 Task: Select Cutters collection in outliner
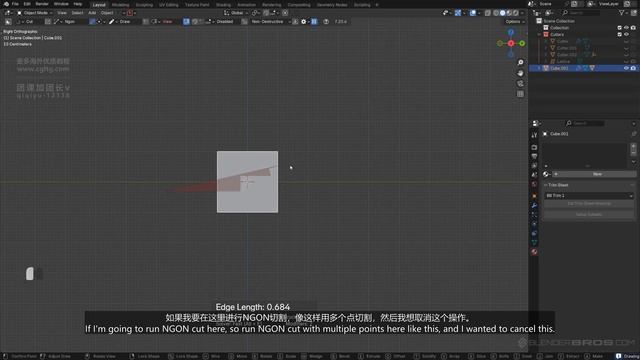click(x=556, y=35)
